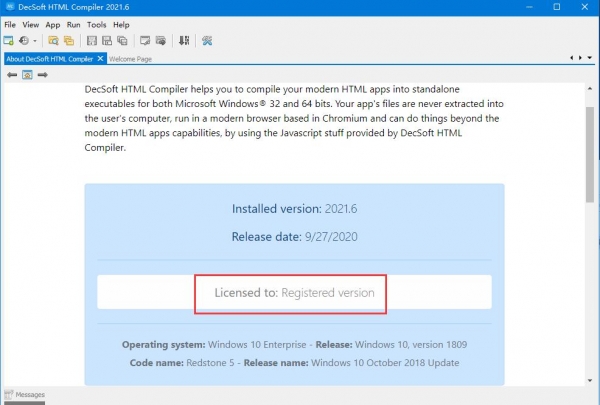Open the Run menu
The image size is (600, 405).
coord(74,24)
